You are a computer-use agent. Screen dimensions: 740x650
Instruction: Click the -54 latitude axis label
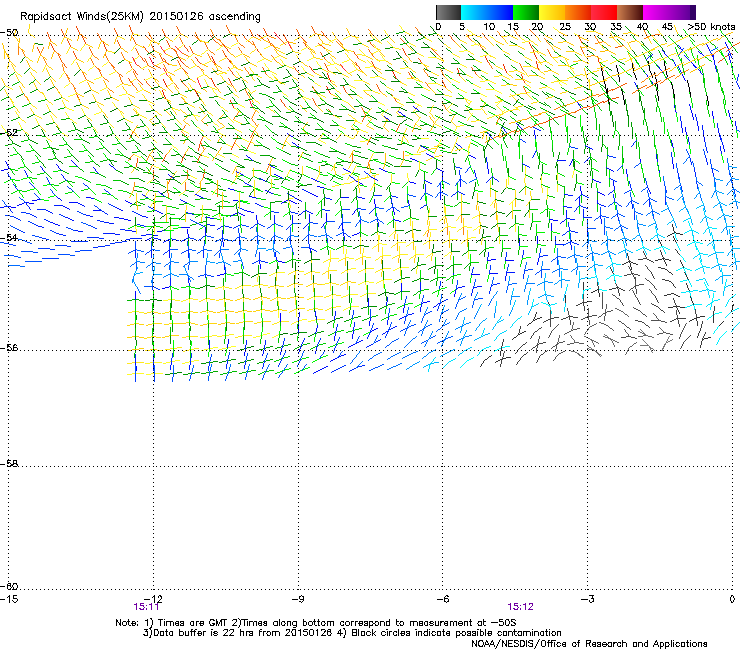pos(9,237)
